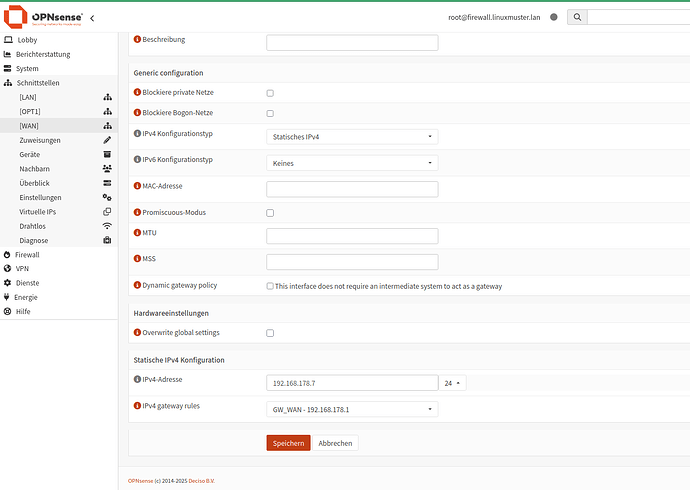Click into the IPv4-Adresse input field

350,383
